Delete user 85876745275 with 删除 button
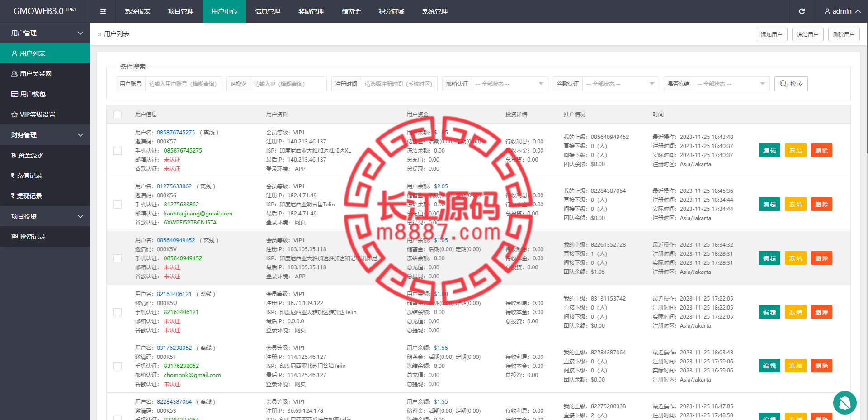The width and height of the screenshot is (868, 420). (821, 151)
